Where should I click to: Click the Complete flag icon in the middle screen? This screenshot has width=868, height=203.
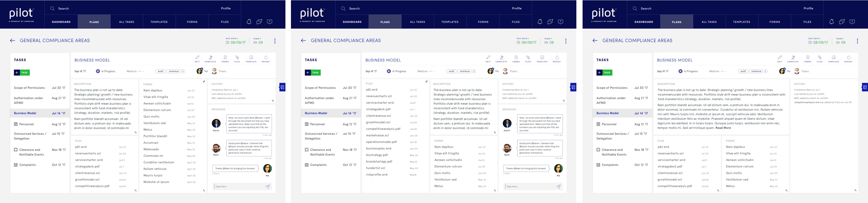[501, 58]
